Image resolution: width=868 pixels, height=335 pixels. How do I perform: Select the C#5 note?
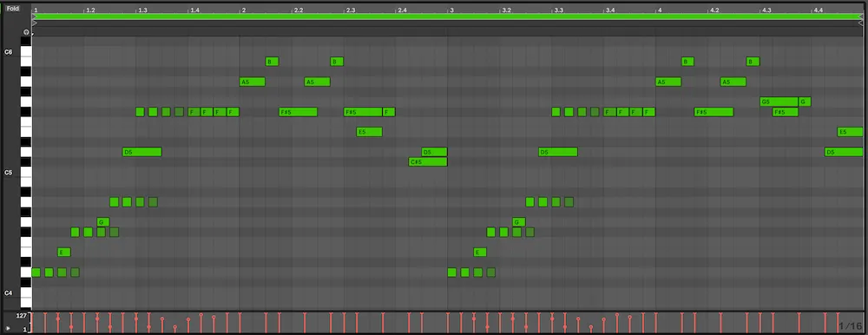coord(428,161)
